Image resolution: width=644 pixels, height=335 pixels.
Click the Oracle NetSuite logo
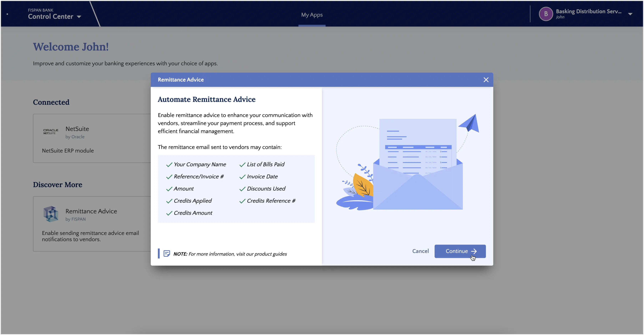[x=50, y=131]
